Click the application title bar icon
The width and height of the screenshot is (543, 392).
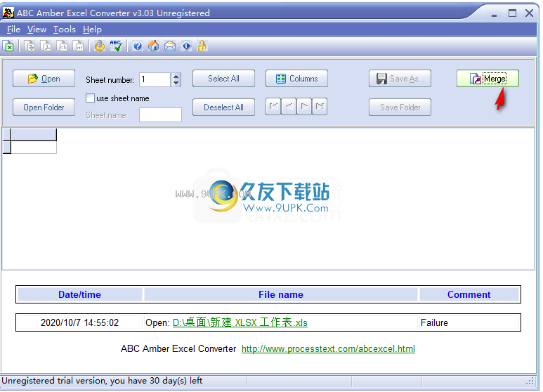tap(8, 13)
